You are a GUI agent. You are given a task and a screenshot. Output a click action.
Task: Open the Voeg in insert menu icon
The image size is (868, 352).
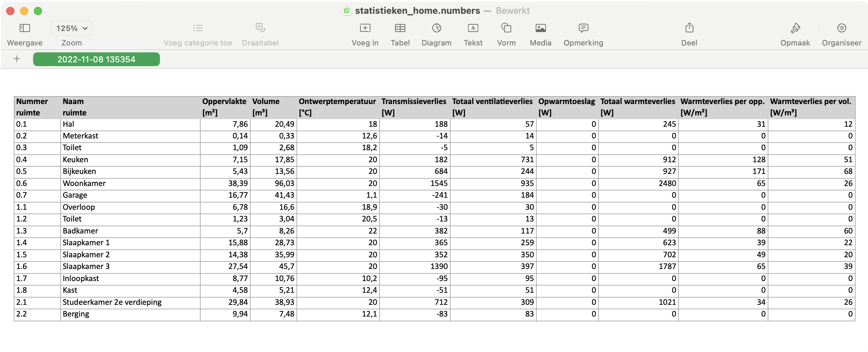[x=365, y=33]
